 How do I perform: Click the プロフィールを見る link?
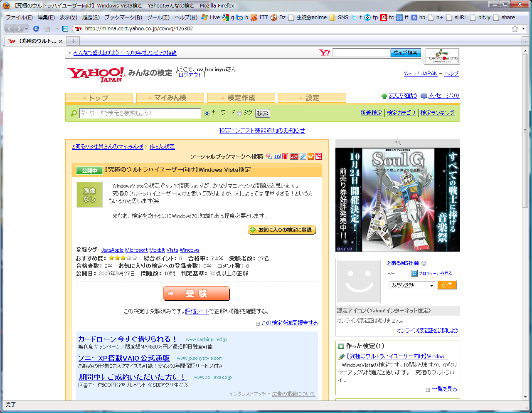[x=435, y=273]
